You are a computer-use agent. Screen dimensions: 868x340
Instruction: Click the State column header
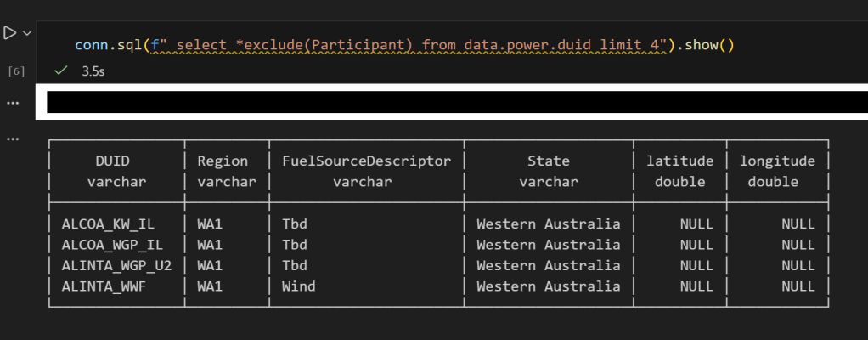548,161
